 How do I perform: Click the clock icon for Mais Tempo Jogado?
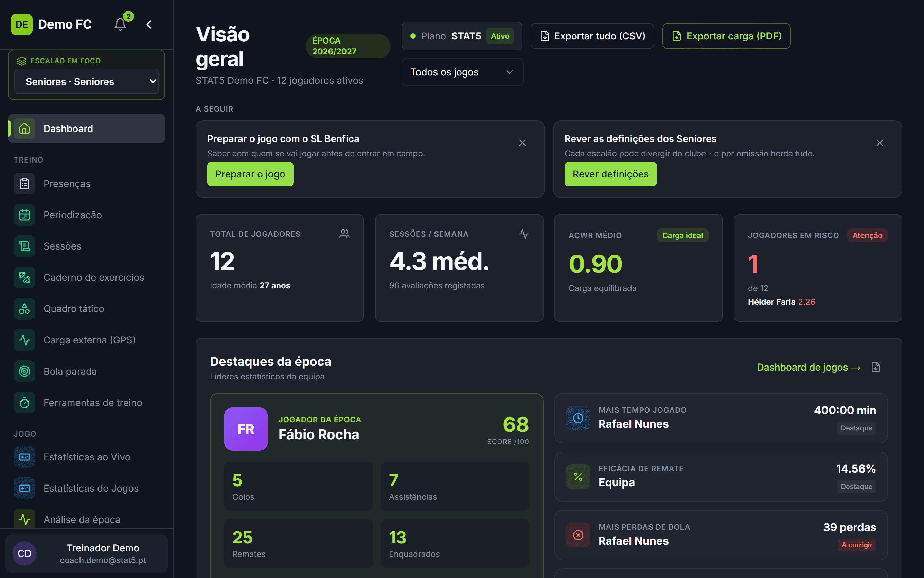(x=578, y=418)
